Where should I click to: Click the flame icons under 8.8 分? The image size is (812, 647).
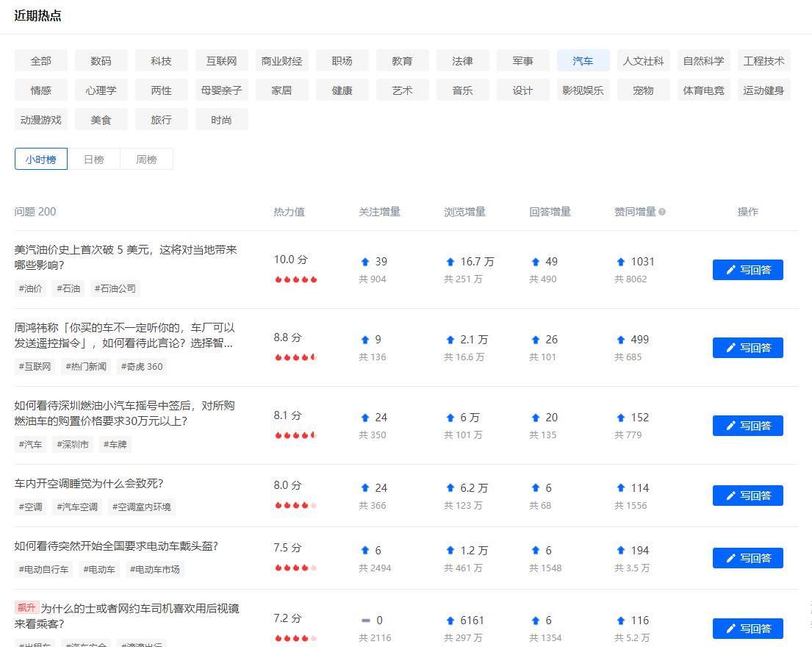[295, 357]
